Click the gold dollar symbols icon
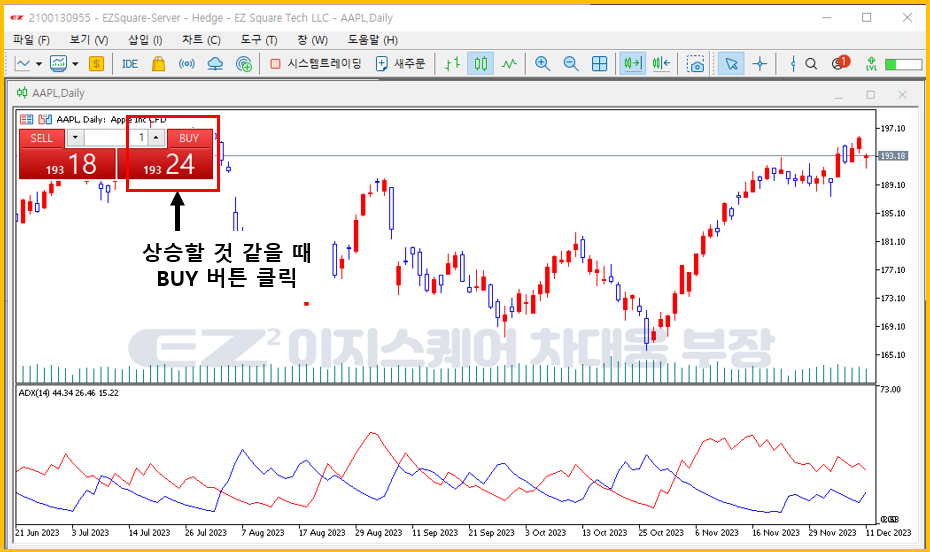930x552 pixels. pyautogui.click(x=96, y=63)
